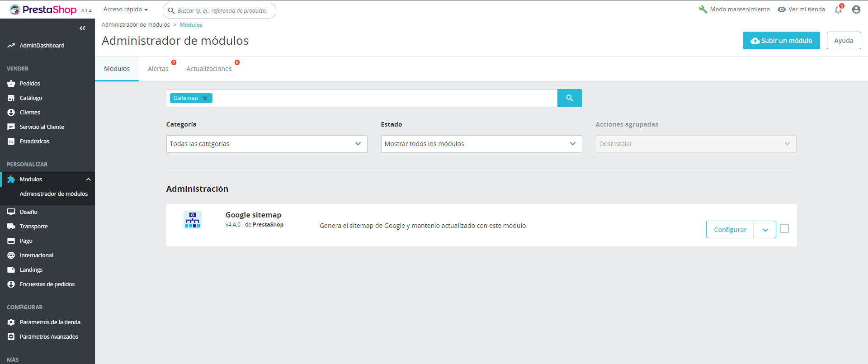Click the Ayuda button
Image resolution: width=868 pixels, height=364 pixels.
tap(844, 41)
